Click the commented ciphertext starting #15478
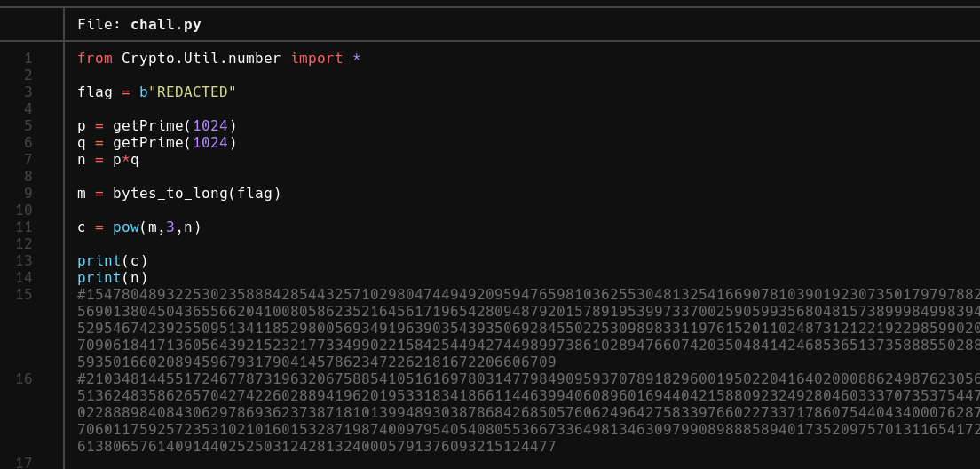Viewport: 980px width, 469px height. [529, 329]
